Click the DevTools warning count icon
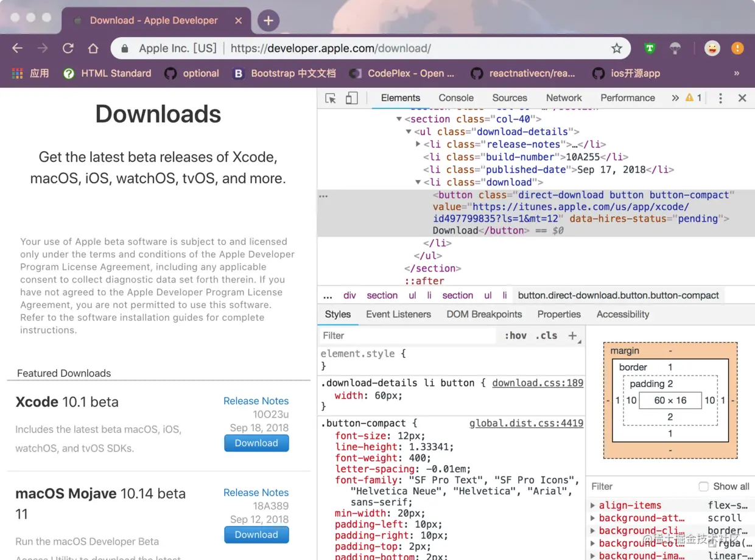 pyautogui.click(x=694, y=98)
